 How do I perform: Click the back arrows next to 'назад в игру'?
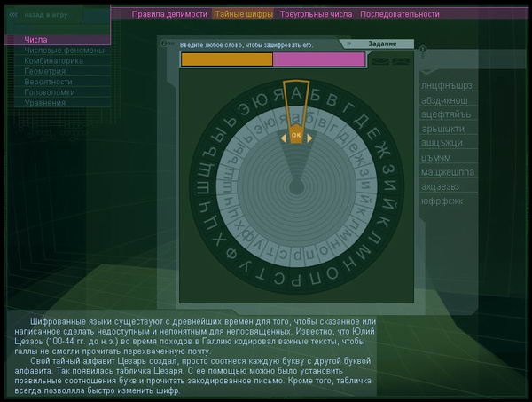(13, 15)
